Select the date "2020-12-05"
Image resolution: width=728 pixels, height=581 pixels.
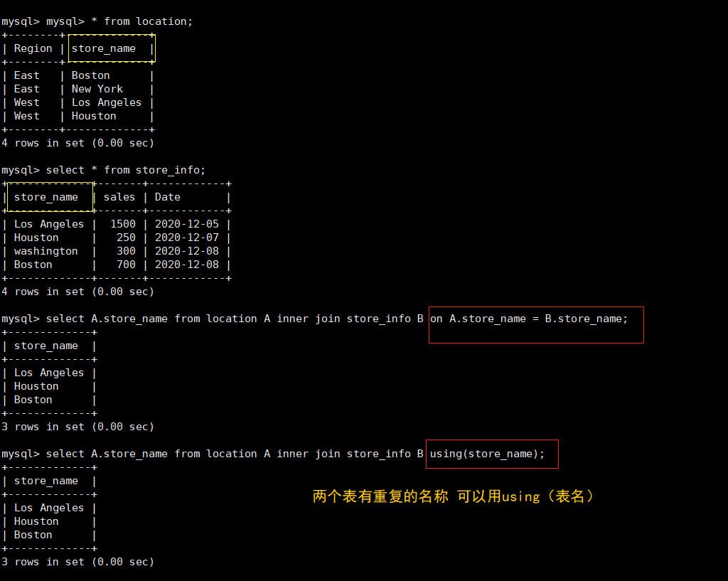(x=187, y=224)
